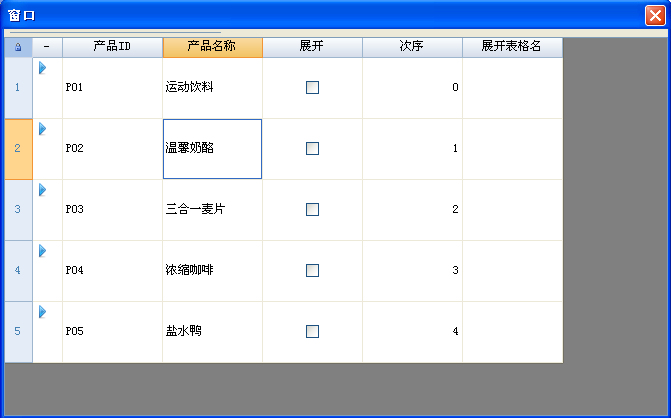Select the P04 cell

pos(113,271)
